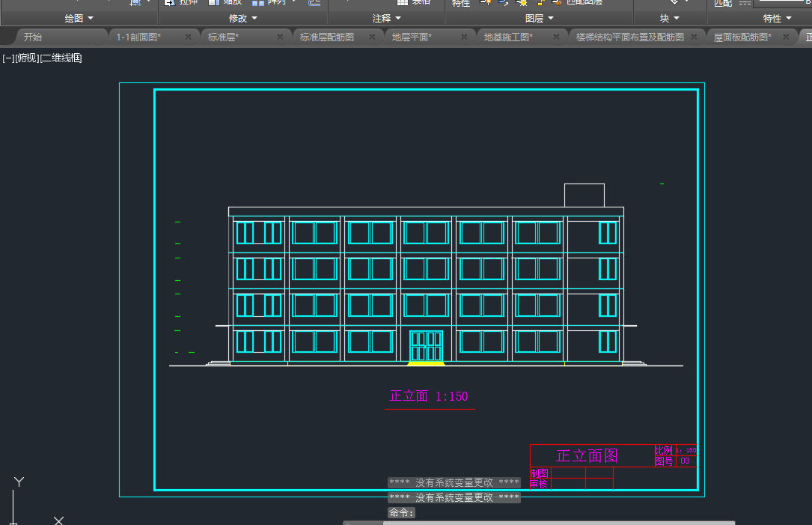
Task: Expand the 绘图 (Draw) panel dropdown
Action: [x=79, y=18]
